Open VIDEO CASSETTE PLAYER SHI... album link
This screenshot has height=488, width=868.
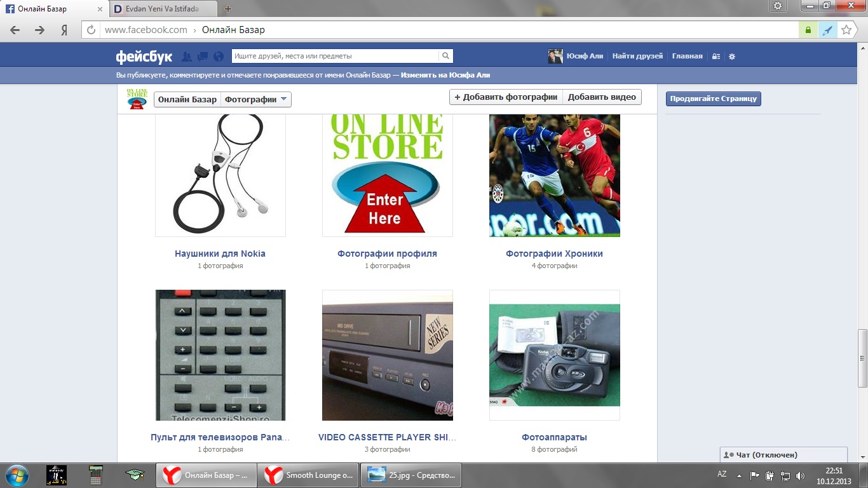point(387,437)
